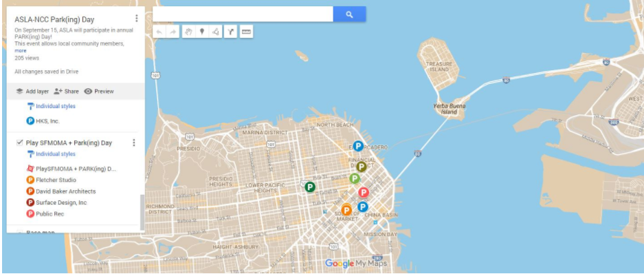The height and width of the screenshot is (274, 644).
Task: Click inside the map search field
Action: tap(243, 14)
